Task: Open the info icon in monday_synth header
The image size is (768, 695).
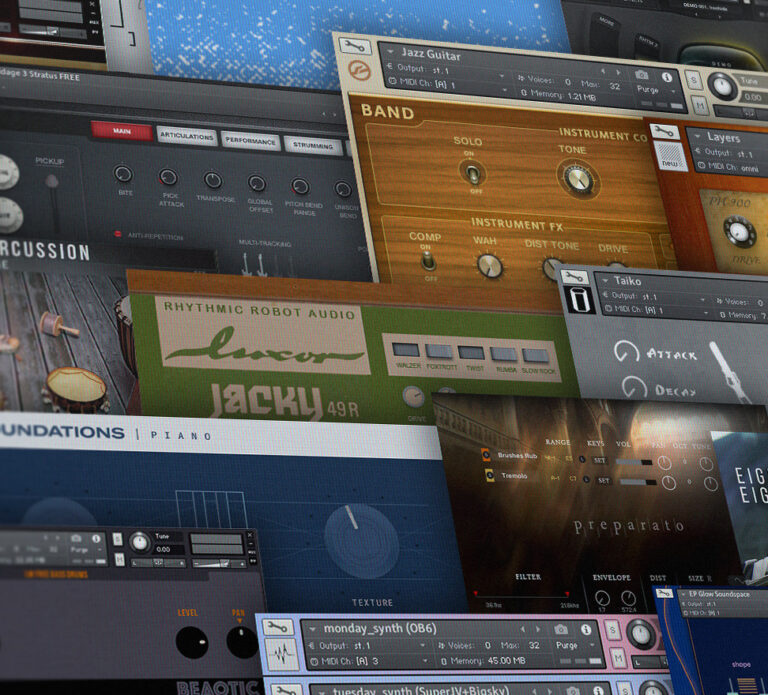Action: [586, 629]
